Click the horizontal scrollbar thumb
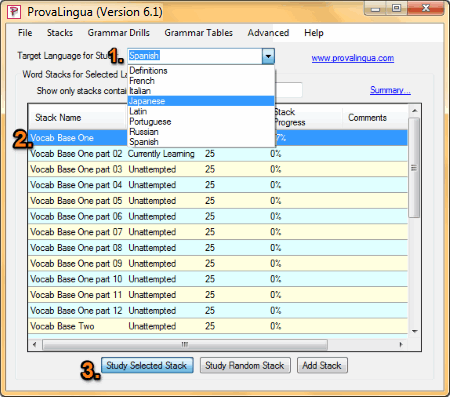Viewport: 450px width, 397px height. (x=185, y=344)
